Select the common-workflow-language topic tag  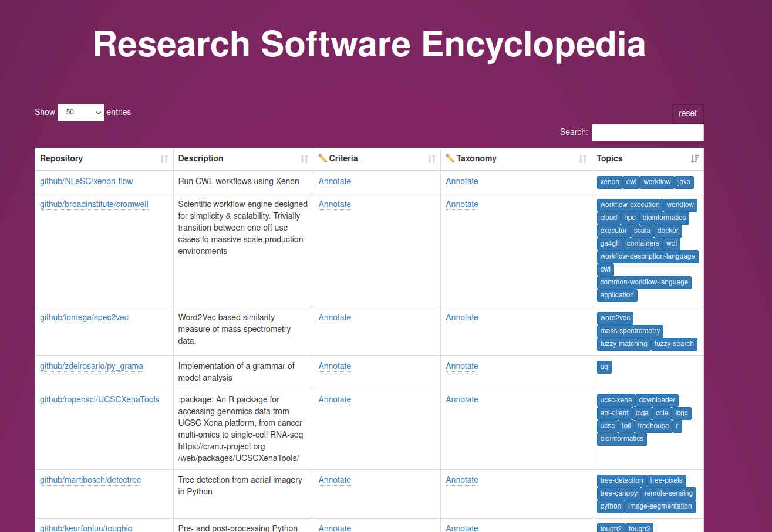[x=644, y=282]
